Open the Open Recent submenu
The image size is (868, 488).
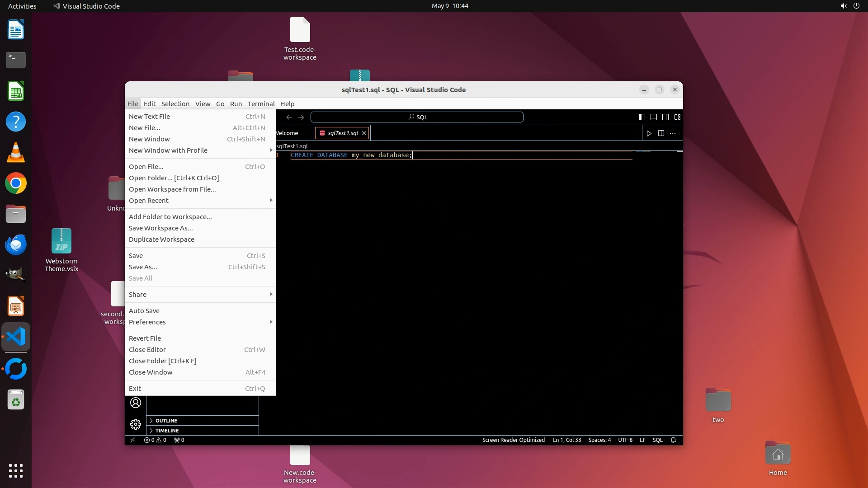click(149, 201)
